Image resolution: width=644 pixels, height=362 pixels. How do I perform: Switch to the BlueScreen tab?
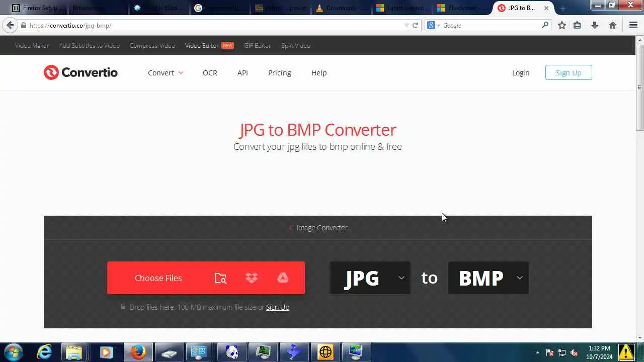[x=462, y=8]
